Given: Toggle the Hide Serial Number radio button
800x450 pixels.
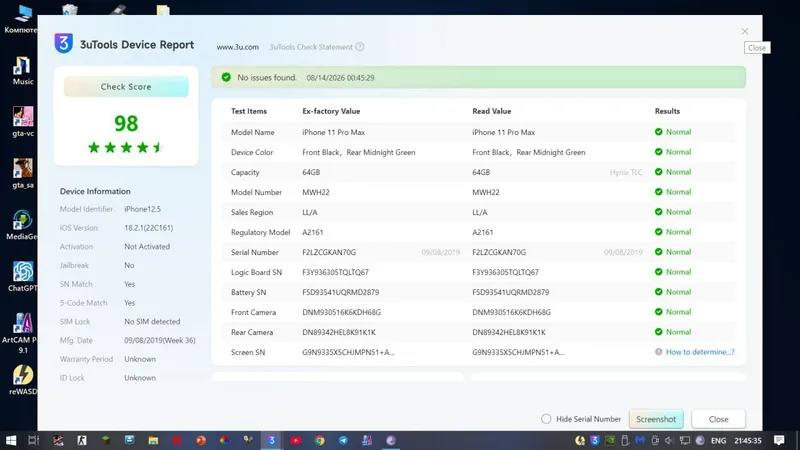Looking at the screenshot, I should [x=546, y=419].
